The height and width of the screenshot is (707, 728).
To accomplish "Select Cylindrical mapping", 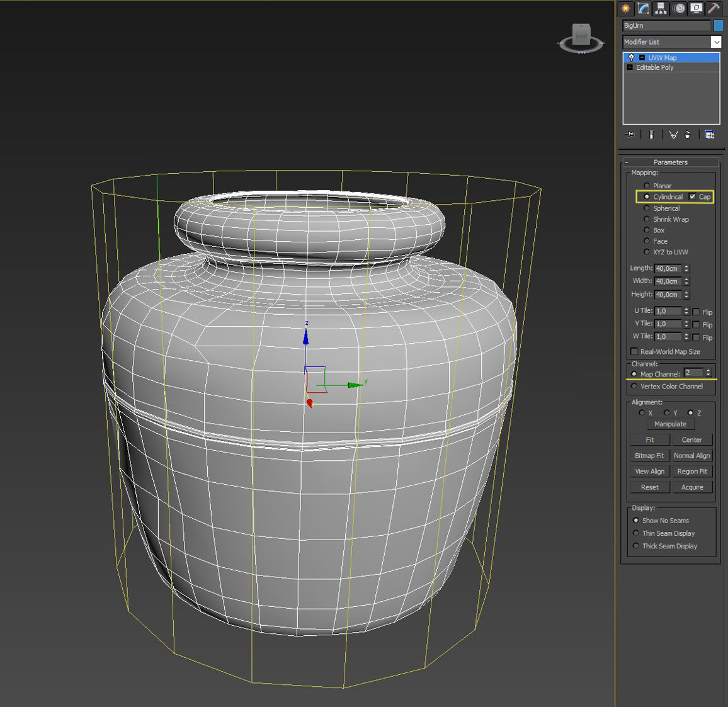I will pos(646,197).
